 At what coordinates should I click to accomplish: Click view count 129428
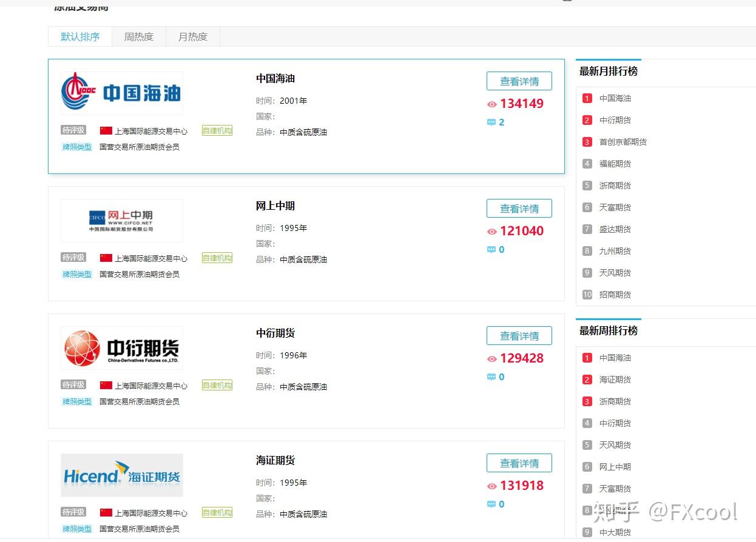522,358
